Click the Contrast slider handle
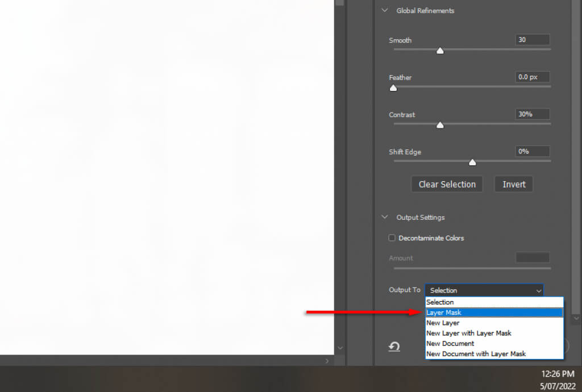This screenshot has height=392, width=582. 440,125
